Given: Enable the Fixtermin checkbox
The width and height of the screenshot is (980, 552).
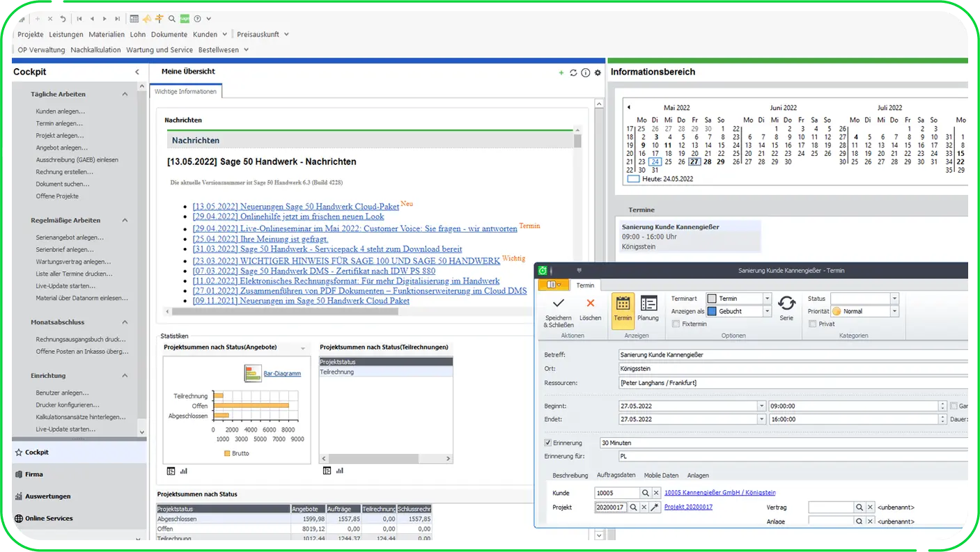Looking at the screenshot, I should tap(676, 324).
